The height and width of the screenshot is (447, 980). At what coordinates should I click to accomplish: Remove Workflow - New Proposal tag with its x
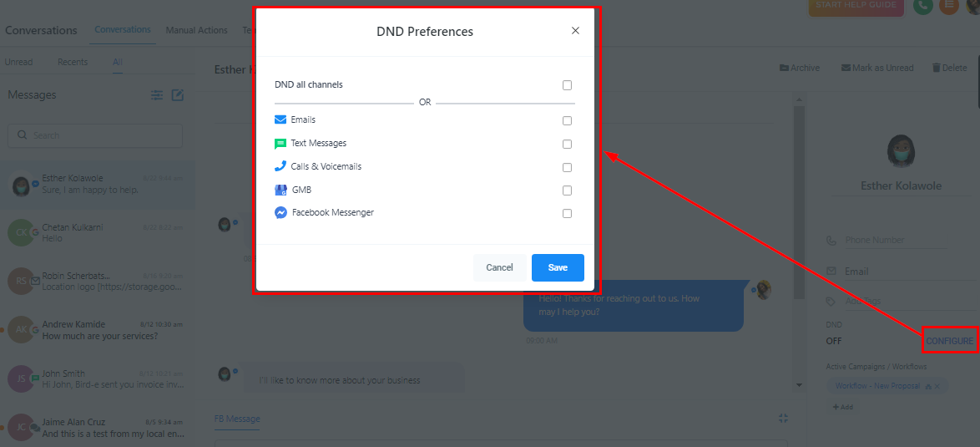937,386
